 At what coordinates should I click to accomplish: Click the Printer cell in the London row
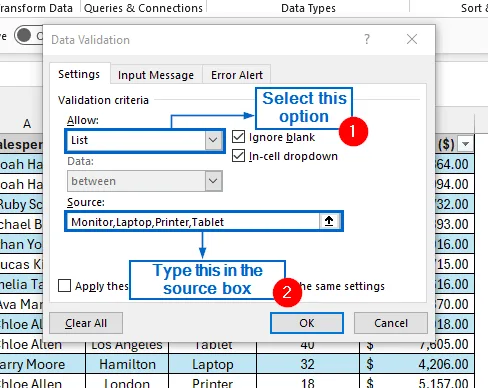coord(213,382)
